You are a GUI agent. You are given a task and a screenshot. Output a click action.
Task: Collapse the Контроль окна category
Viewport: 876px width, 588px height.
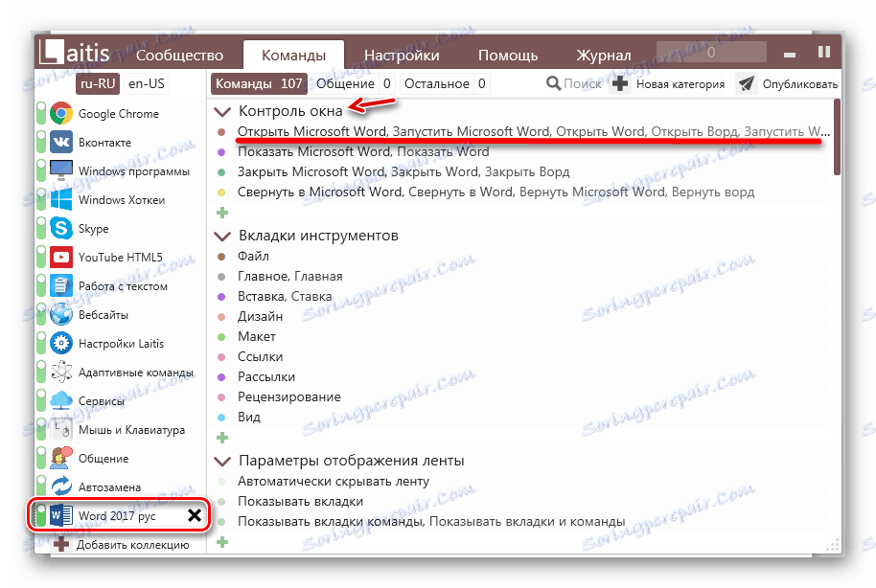pos(222,112)
